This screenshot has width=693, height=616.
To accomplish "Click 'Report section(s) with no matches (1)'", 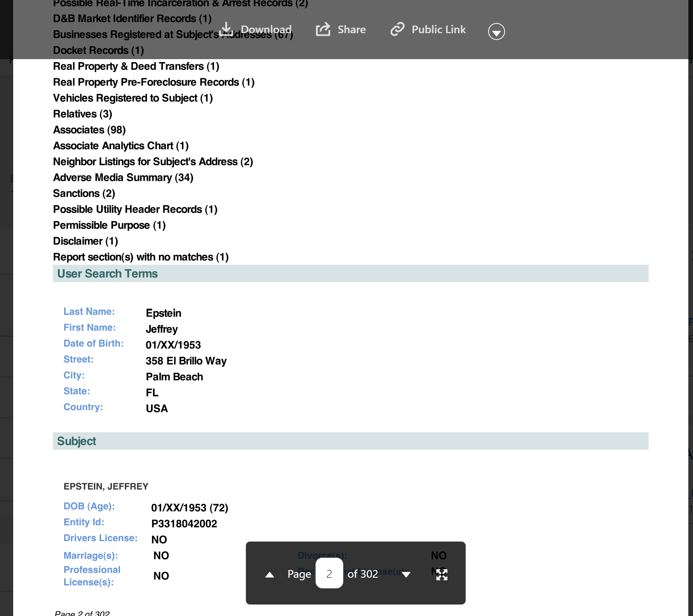I will [141, 257].
